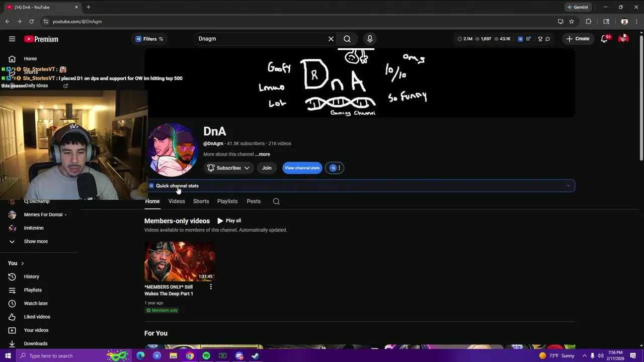Click the address bar URL
The image size is (644, 362).
click(77, 22)
